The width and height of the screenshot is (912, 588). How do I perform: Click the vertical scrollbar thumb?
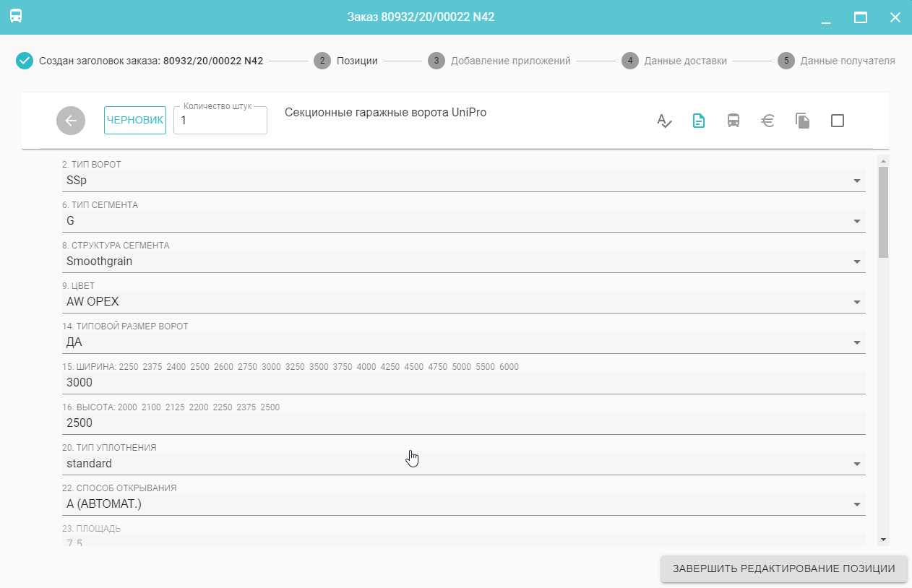(883, 211)
